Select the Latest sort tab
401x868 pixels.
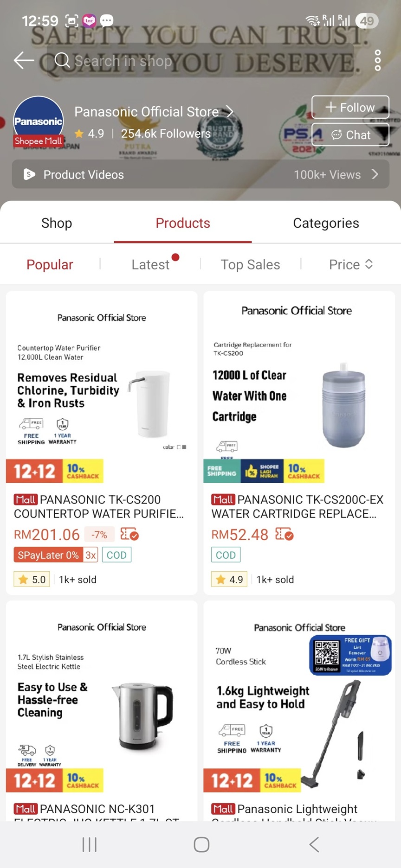(150, 264)
